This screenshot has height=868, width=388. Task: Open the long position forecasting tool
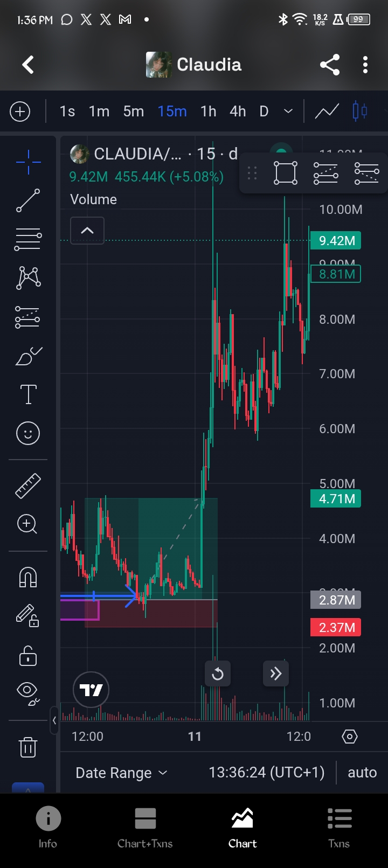[x=28, y=317]
